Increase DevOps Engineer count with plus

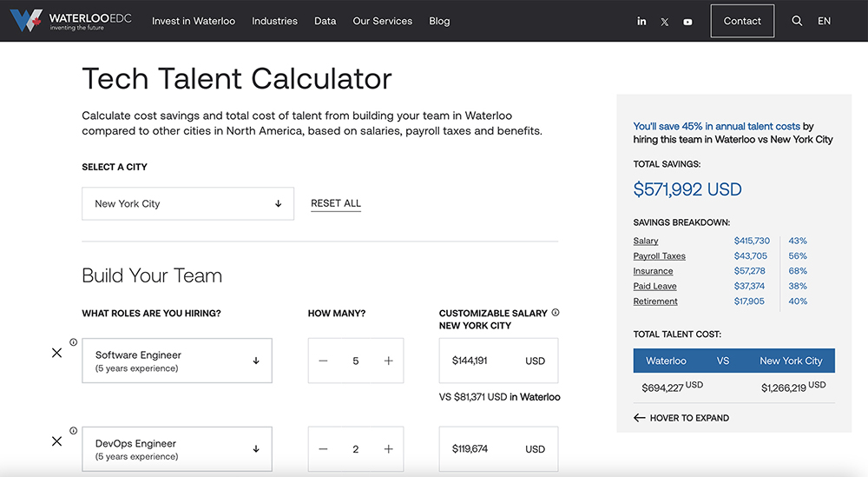388,449
